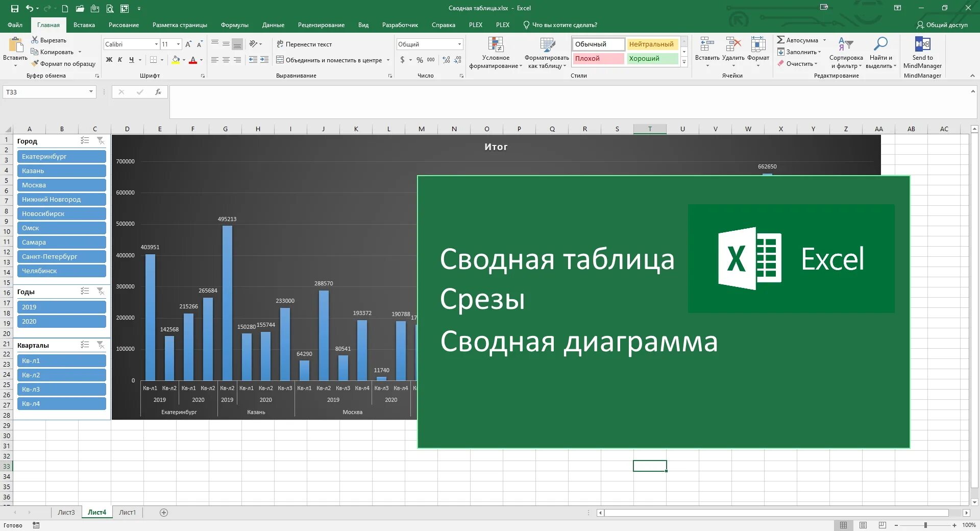Screen dimensions: 980x531
Task: Click the formula bar input field
Action: (x=569, y=102)
